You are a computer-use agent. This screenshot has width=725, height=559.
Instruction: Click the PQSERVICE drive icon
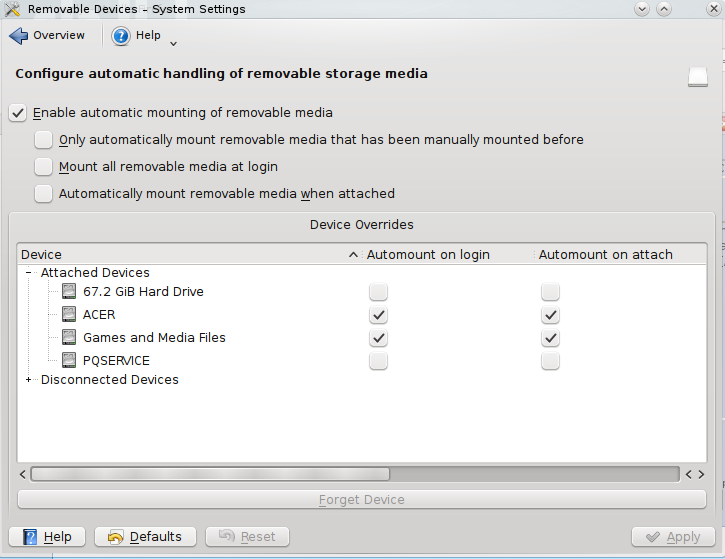68,361
